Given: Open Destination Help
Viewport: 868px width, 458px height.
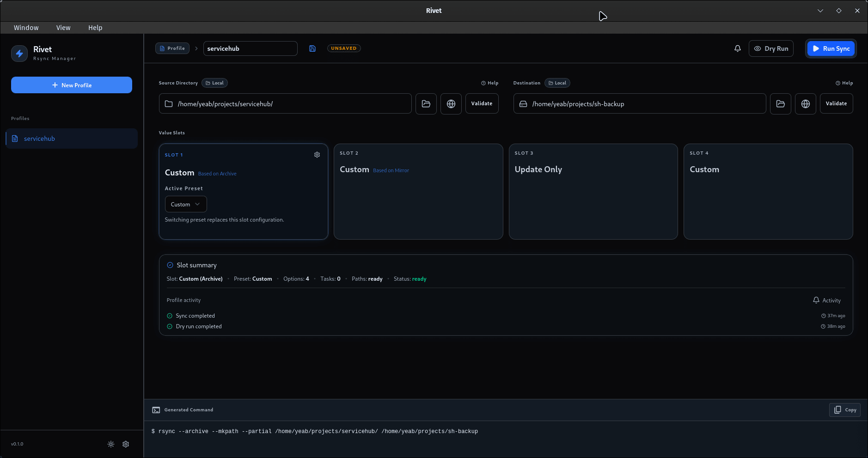Looking at the screenshot, I should point(844,83).
